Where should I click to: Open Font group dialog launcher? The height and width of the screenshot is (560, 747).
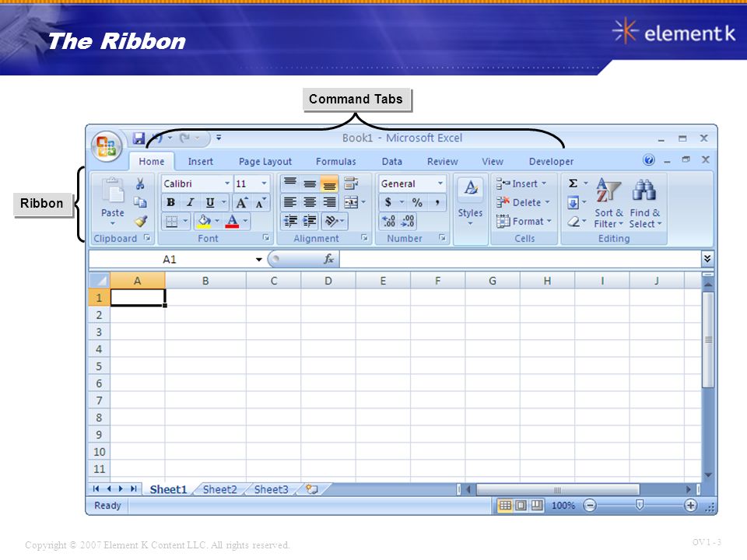pos(266,238)
